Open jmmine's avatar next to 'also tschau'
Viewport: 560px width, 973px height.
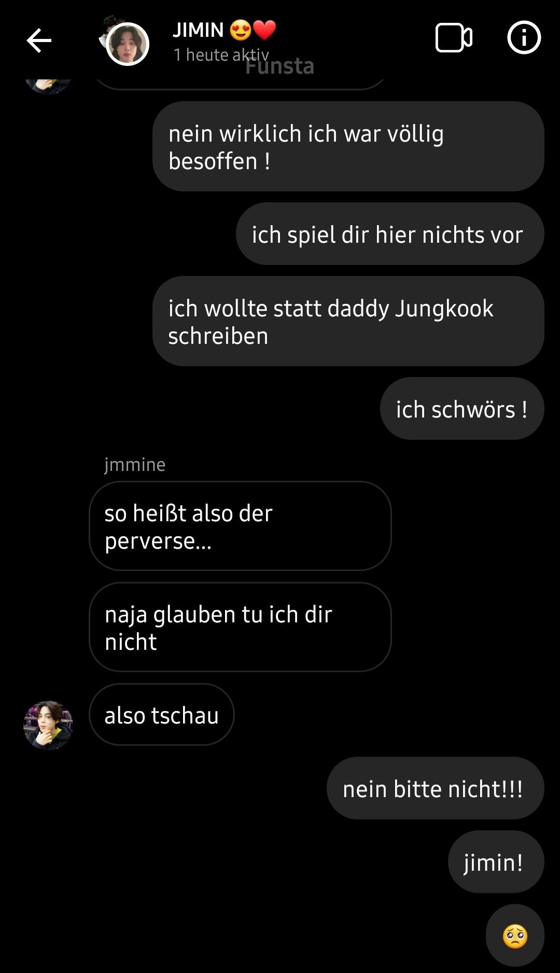[48, 725]
